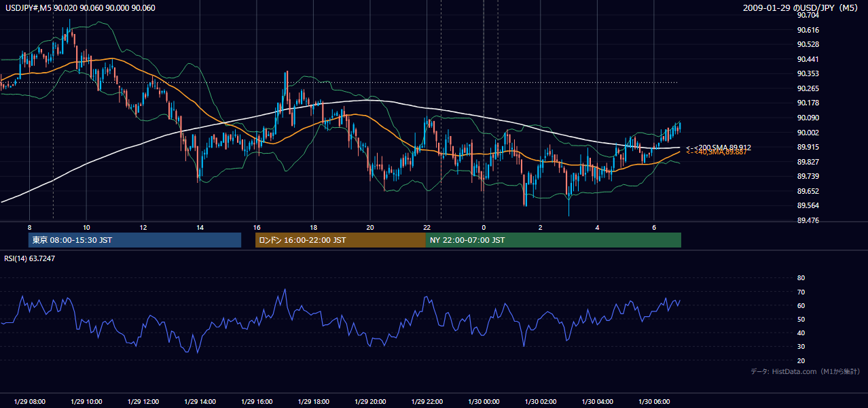Click hour marker 18 under the price chart

click(313, 227)
